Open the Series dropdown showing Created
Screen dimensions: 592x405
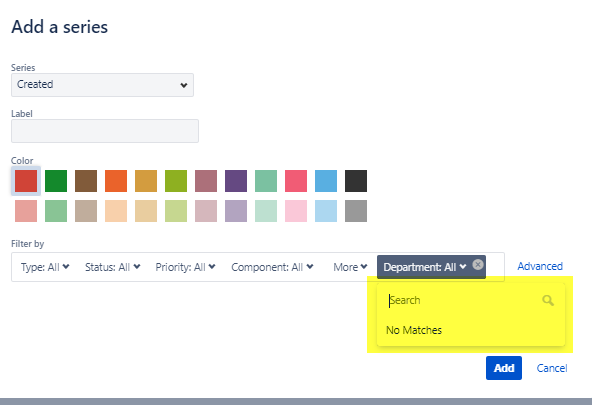click(x=102, y=85)
